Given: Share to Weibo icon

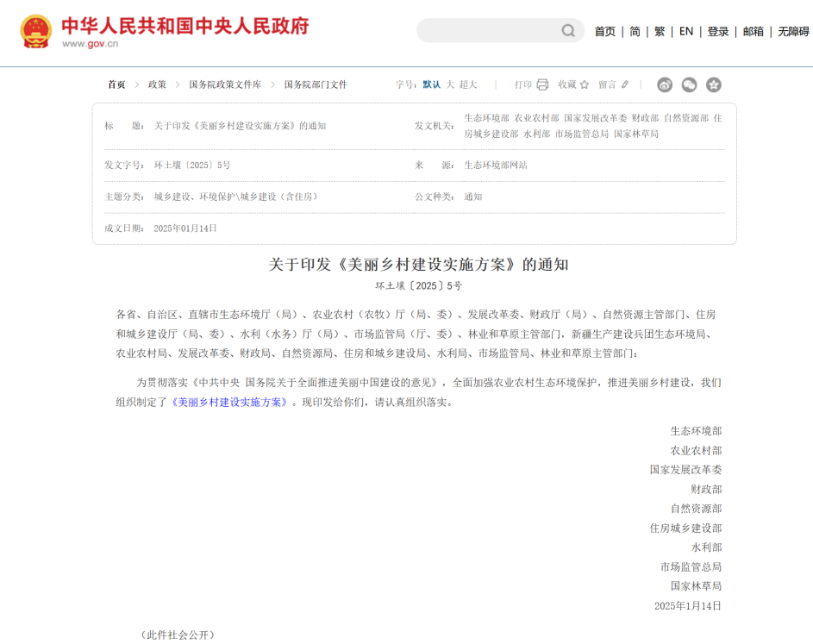Looking at the screenshot, I should click(665, 84).
